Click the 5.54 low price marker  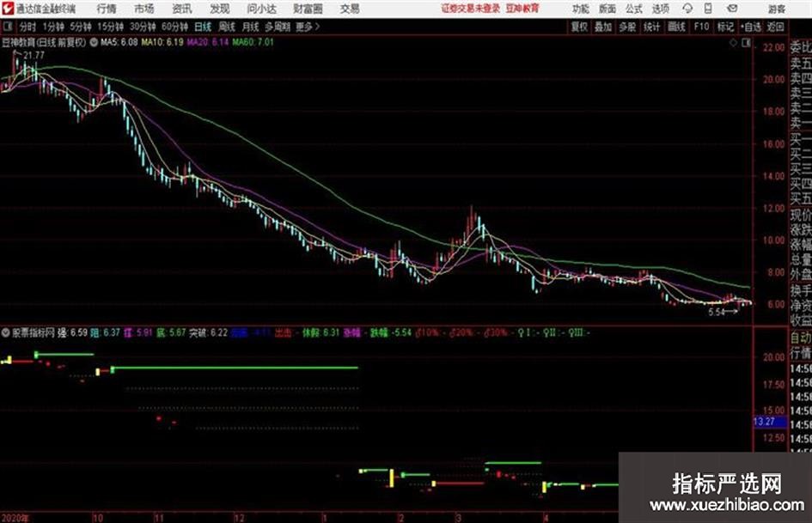(x=717, y=312)
